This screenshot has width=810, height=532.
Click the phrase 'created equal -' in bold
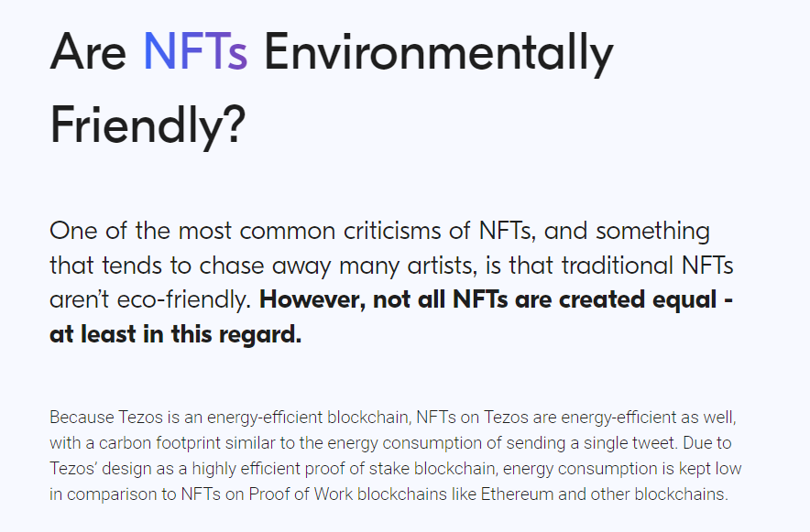646,299
